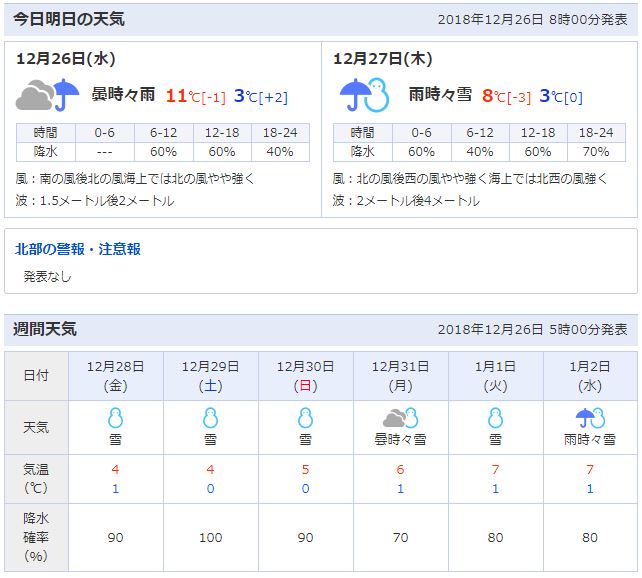Click the cloud-and-snowman icon for December 31

click(x=400, y=418)
